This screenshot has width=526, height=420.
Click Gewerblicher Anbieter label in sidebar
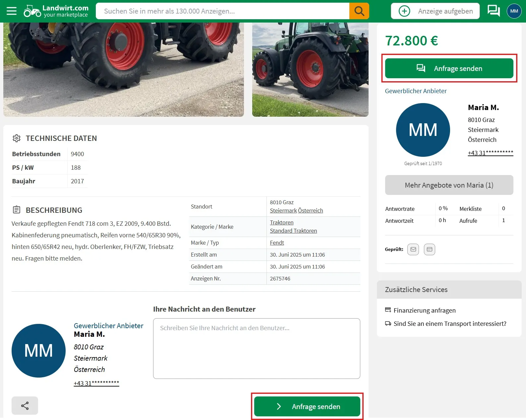pyautogui.click(x=416, y=91)
